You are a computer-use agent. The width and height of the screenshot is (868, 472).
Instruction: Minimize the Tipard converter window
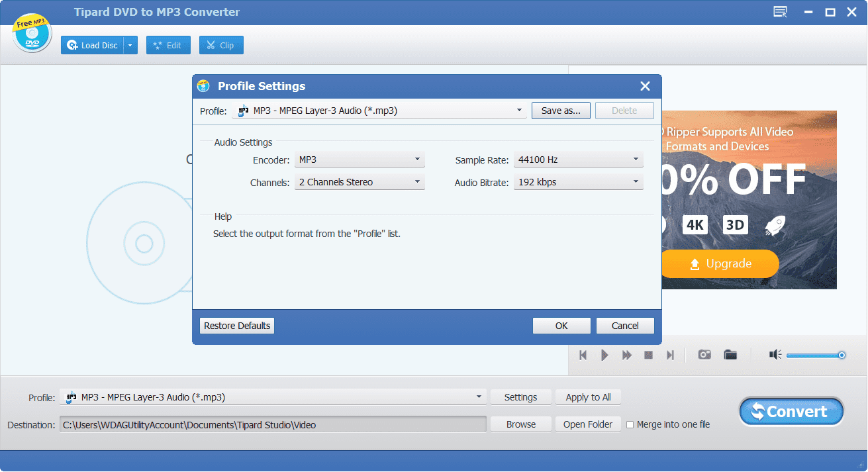click(x=807, y=12)
